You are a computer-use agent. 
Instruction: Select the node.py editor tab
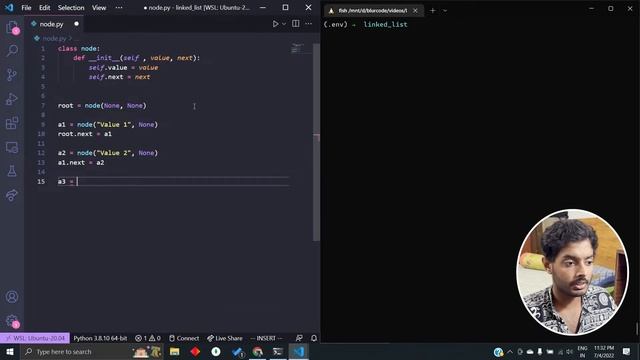[54, 24]
